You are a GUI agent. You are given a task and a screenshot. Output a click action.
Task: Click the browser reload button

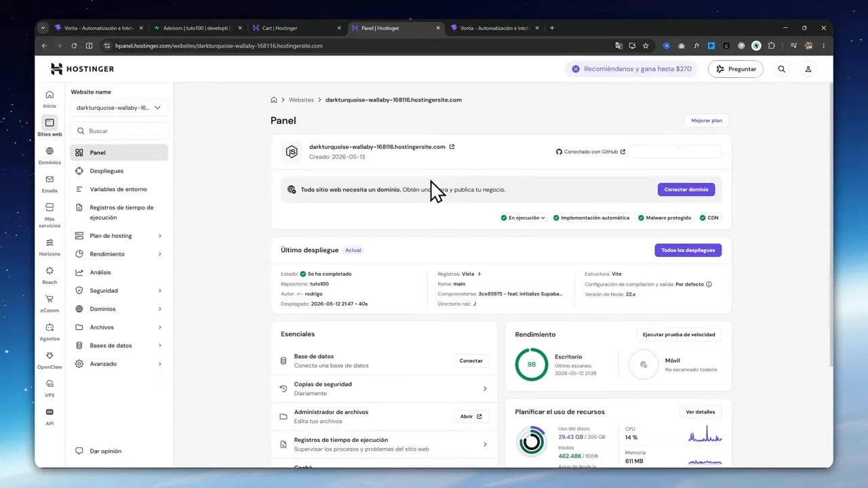74,45
